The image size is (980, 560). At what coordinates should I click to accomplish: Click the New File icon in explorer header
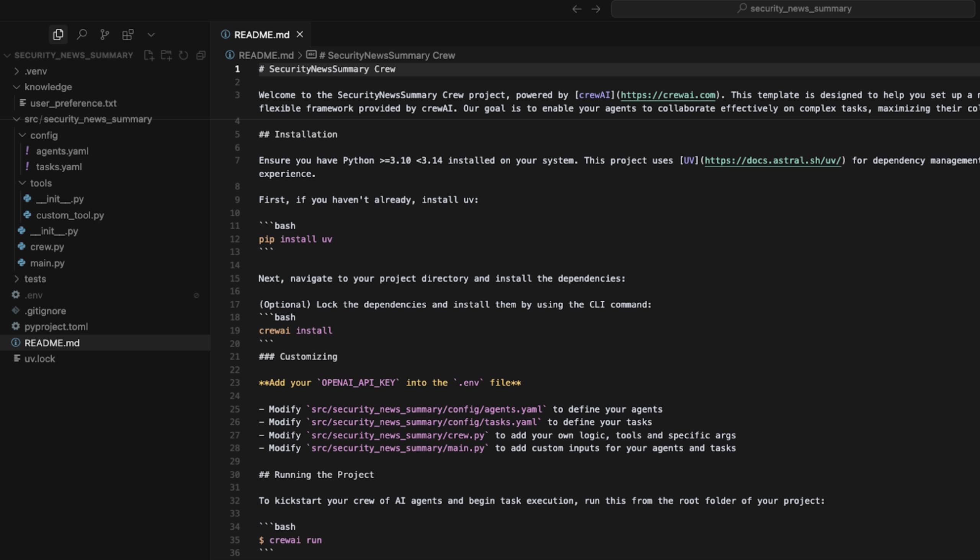(149, 56)
